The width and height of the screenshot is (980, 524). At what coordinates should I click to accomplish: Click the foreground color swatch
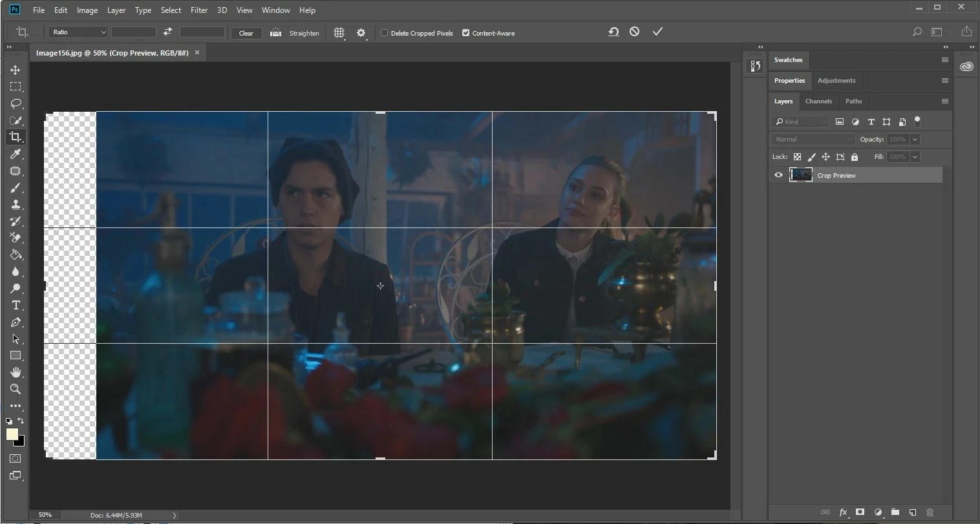tap(12, 434)
